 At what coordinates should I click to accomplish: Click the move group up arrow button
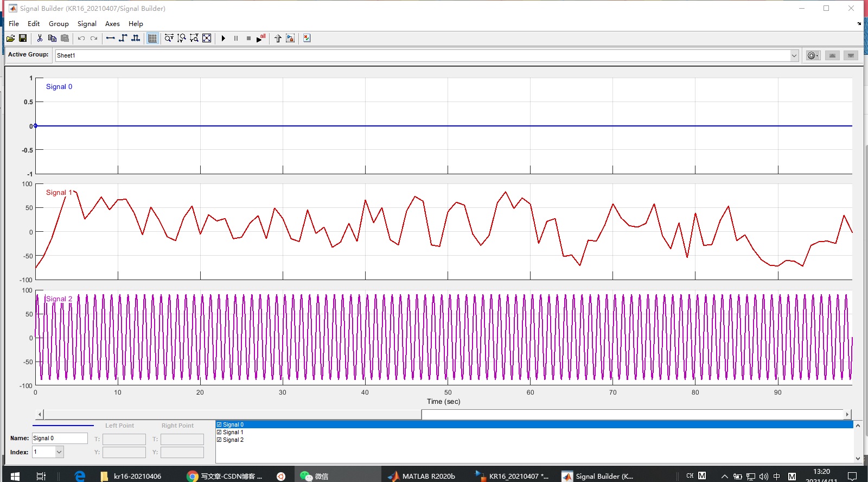832,55
